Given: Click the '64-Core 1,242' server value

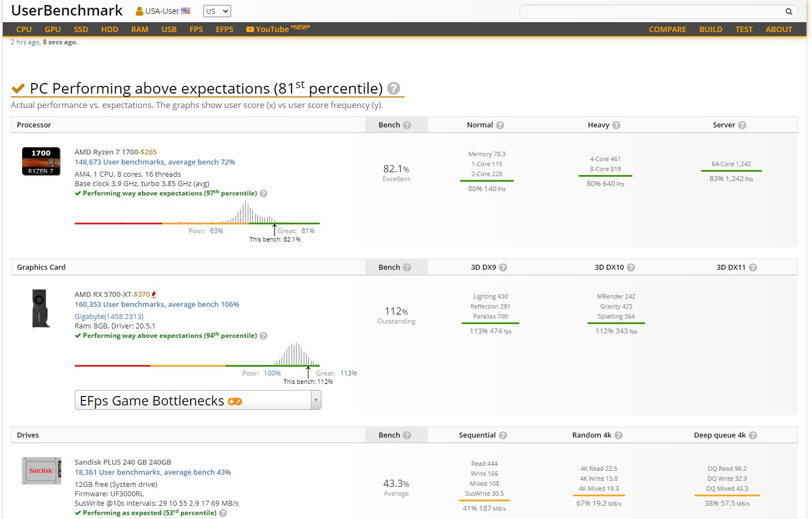Looking at the screenshot, I should (x=731, y=164).
